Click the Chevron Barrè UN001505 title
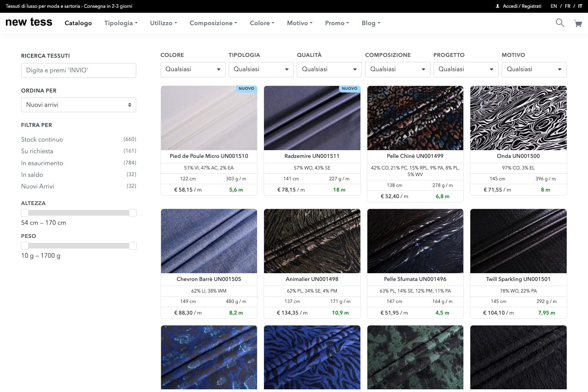 (x=209, y=279)
